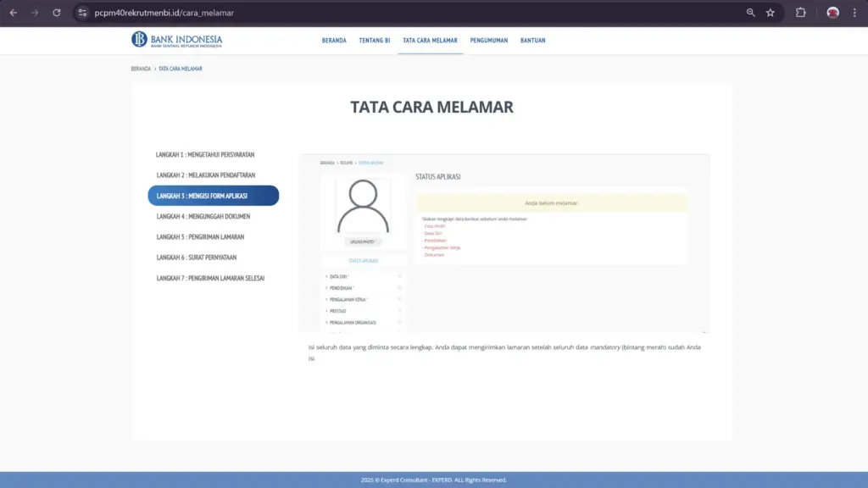868x488 pixels.
Task: Select Langkah 2: Melakukan Pendaftaran
Action: tap(206, 175)
